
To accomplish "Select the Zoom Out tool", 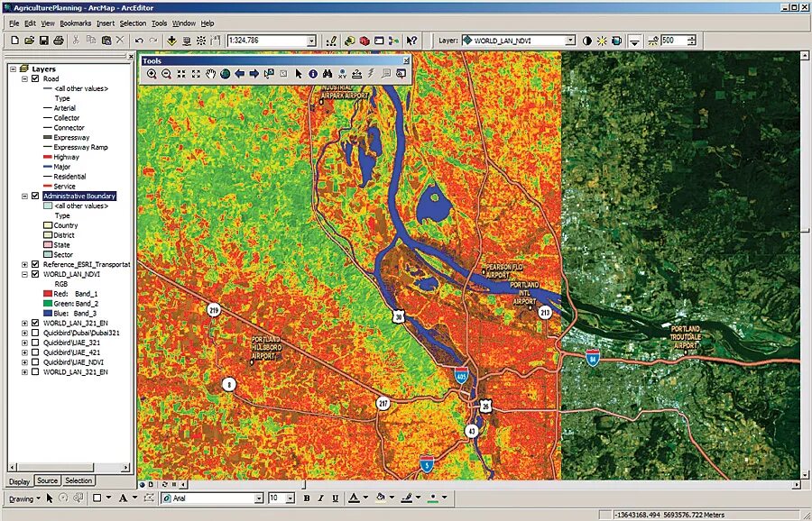I will pyautogui.click(x=166, y=74).
